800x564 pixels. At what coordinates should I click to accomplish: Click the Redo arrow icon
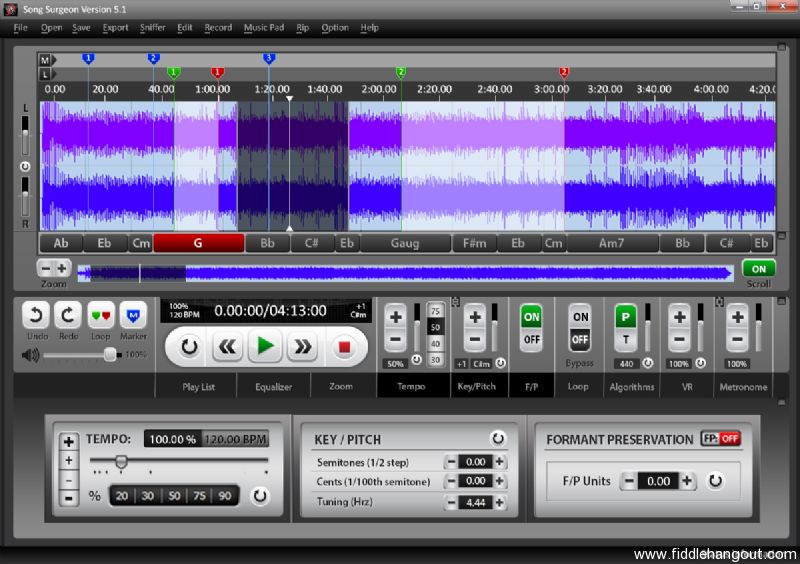pos(69,315)
